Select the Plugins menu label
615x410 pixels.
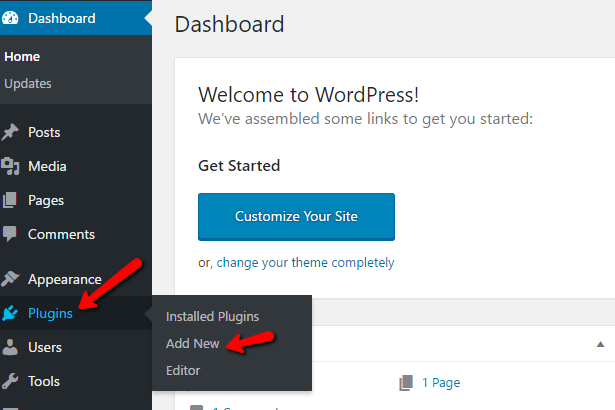tap(50, 313)
